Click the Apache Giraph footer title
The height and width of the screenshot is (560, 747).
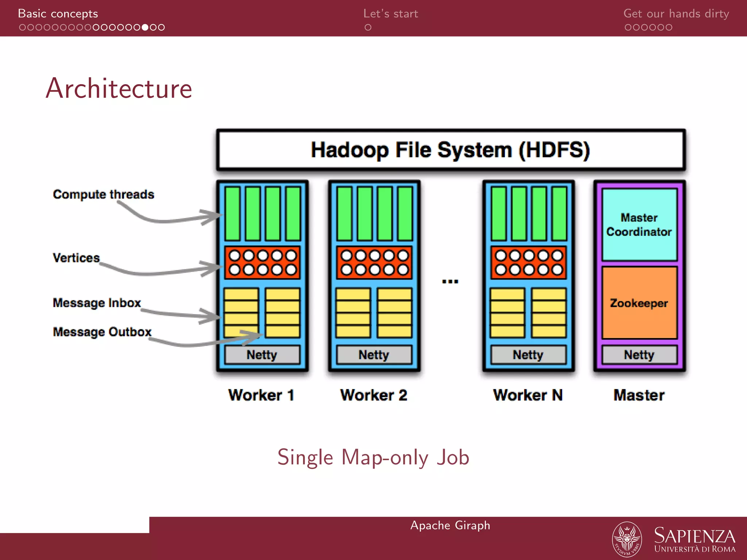pyautogui.click(x=450, y=525)
